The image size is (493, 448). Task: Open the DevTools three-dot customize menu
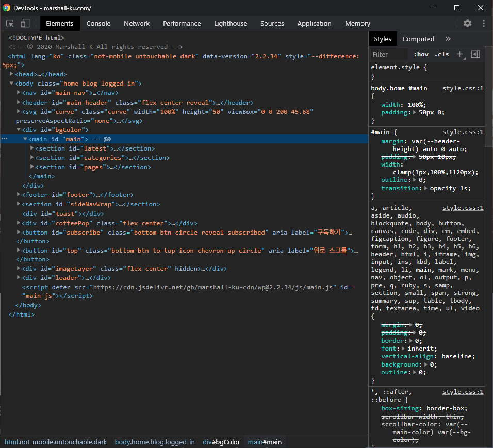point(484,23)
